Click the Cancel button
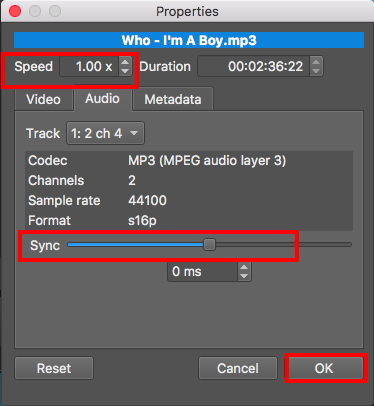This screenshot has width=374, height=406. pos(238,368)
